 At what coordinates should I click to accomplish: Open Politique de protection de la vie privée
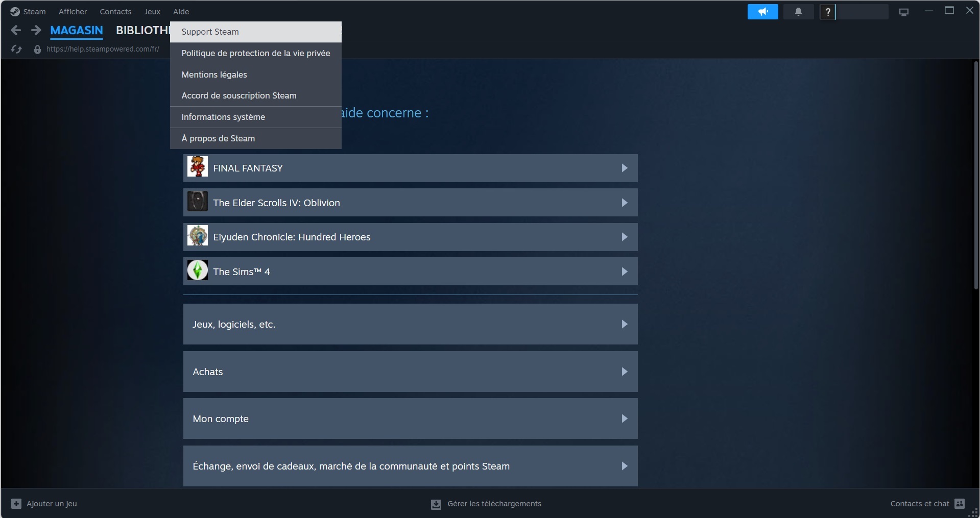click(x=256, y=53)
